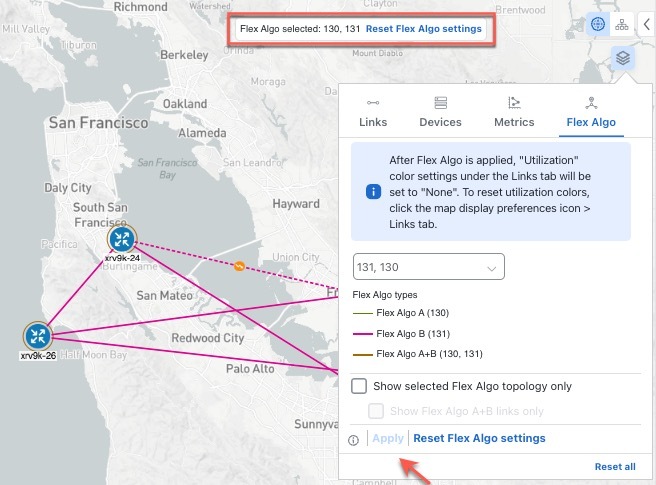The image size is (656, 485).
Task: Open the Links tab
Action: [373, 112]
